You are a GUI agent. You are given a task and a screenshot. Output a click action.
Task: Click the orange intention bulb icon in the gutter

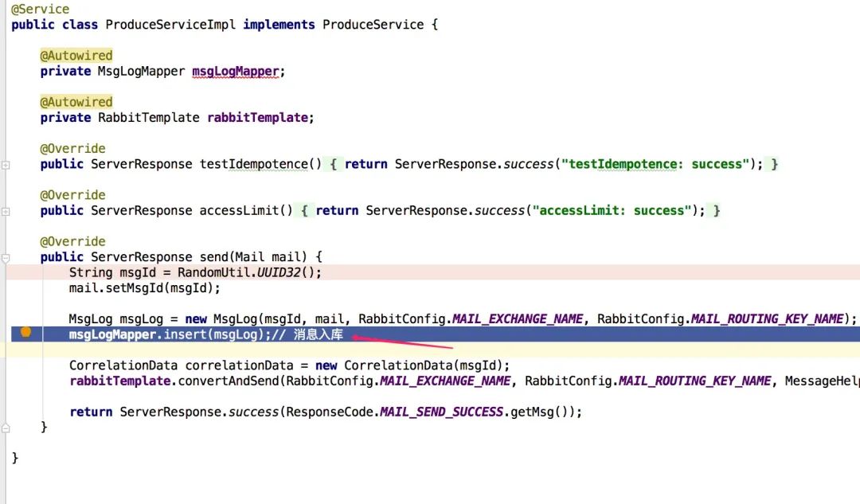pos(25,332)
